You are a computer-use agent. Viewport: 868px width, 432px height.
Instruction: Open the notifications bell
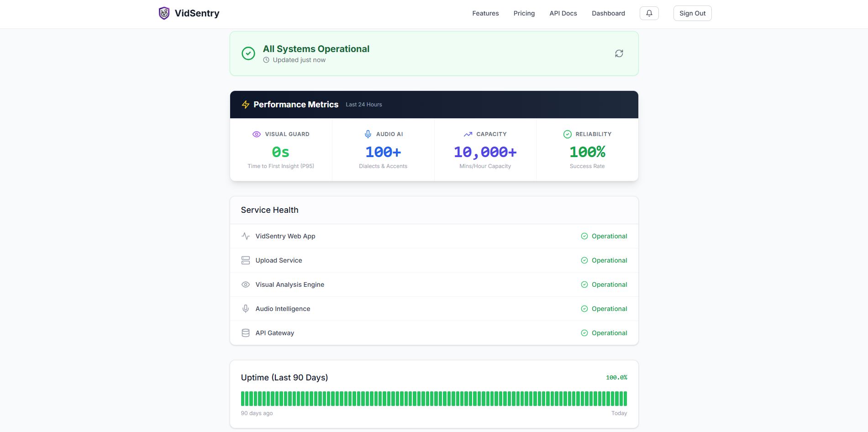pos(649,13)
